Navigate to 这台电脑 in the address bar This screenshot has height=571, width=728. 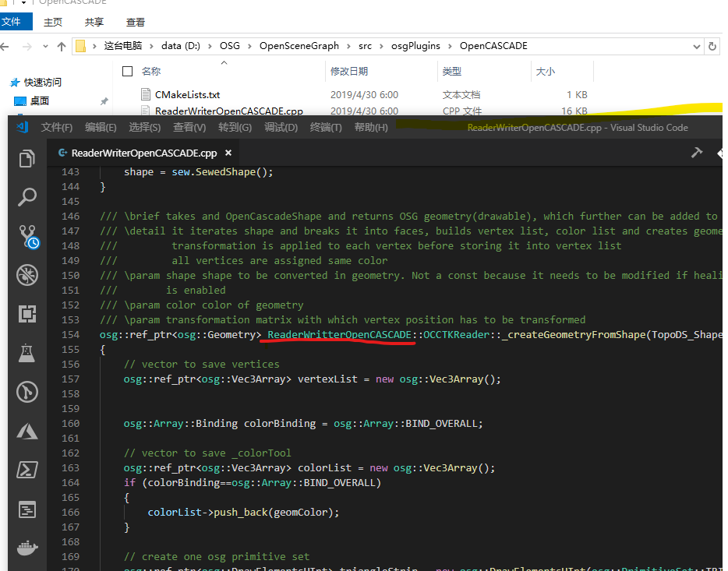123,46
